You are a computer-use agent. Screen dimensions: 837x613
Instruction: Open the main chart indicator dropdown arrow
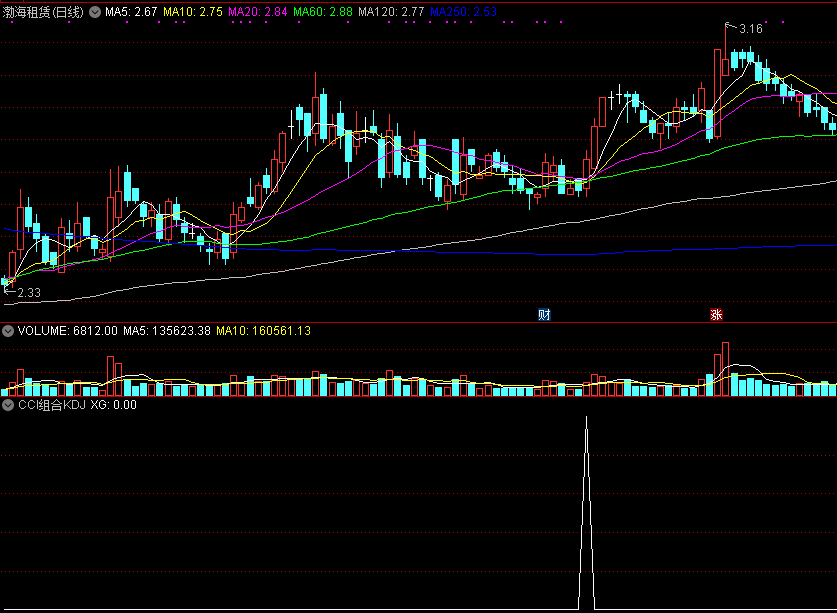pos(95,12)
